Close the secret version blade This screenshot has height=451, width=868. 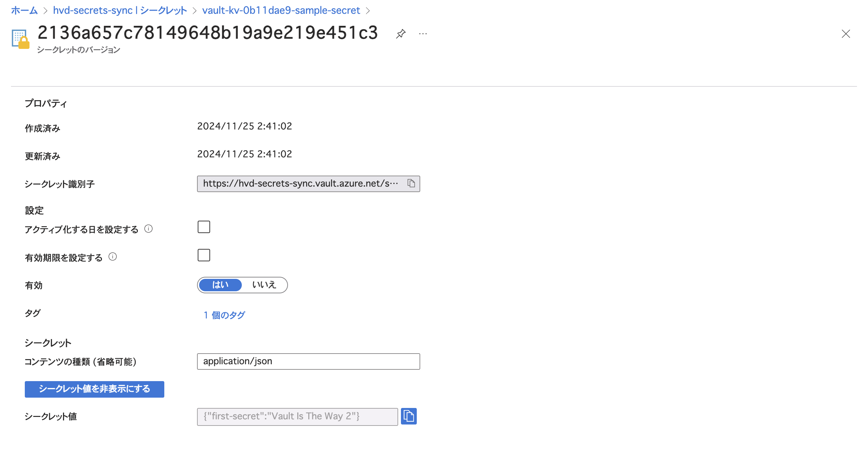coord(846,34)
